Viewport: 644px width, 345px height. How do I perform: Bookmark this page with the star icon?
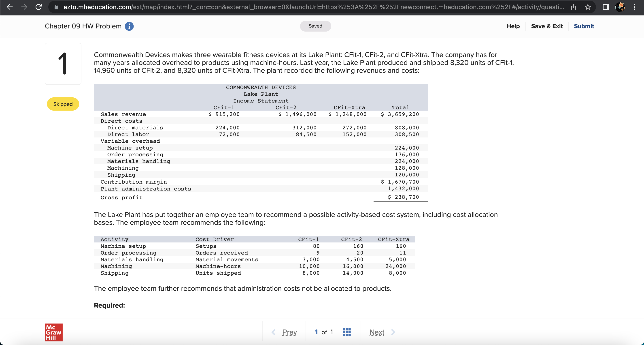588,7
